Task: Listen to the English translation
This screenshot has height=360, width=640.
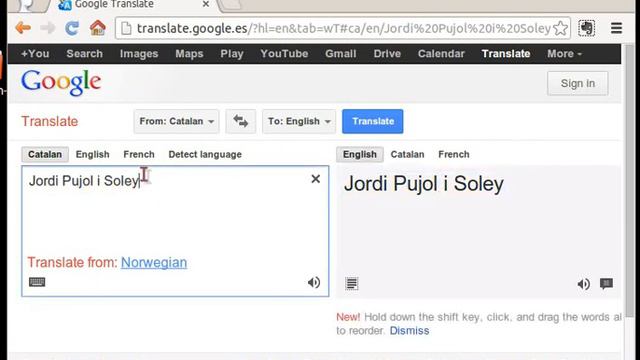Action: (584, 284)
